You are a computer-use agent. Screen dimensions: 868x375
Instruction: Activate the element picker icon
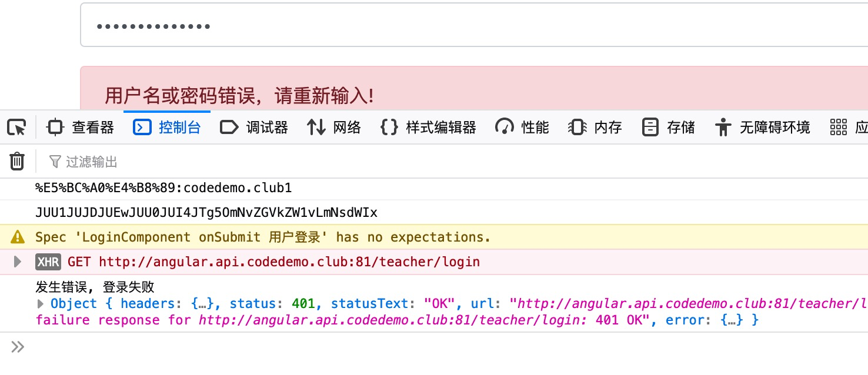[16, 127]
